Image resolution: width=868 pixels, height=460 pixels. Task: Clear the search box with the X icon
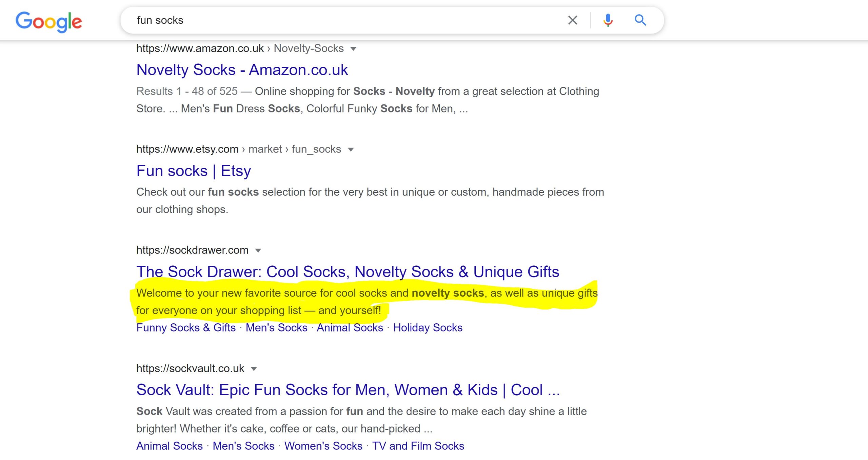(x=573, y=20)
